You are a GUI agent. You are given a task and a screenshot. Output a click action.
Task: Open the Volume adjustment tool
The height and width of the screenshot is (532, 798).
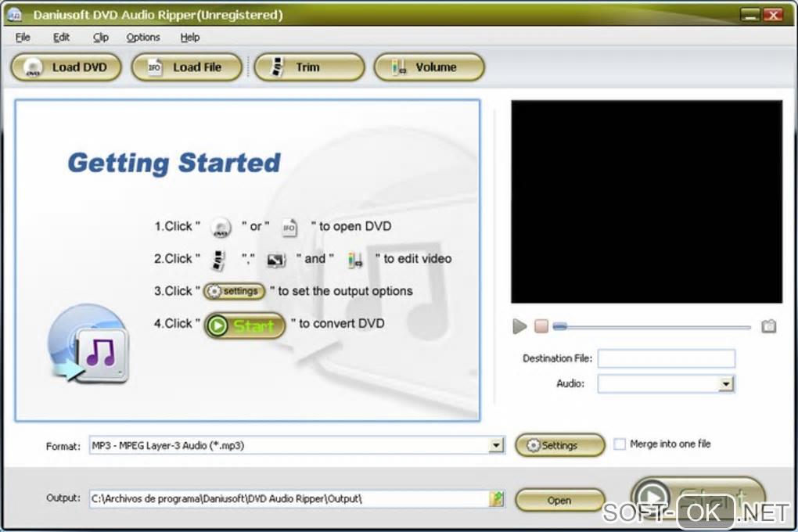tap(429, 67)
